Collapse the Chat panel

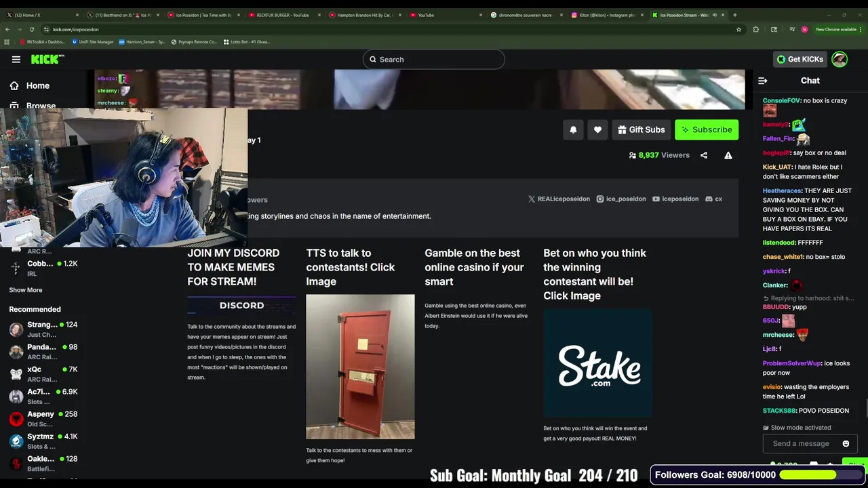pyautogui.click(x=763, y=81)
